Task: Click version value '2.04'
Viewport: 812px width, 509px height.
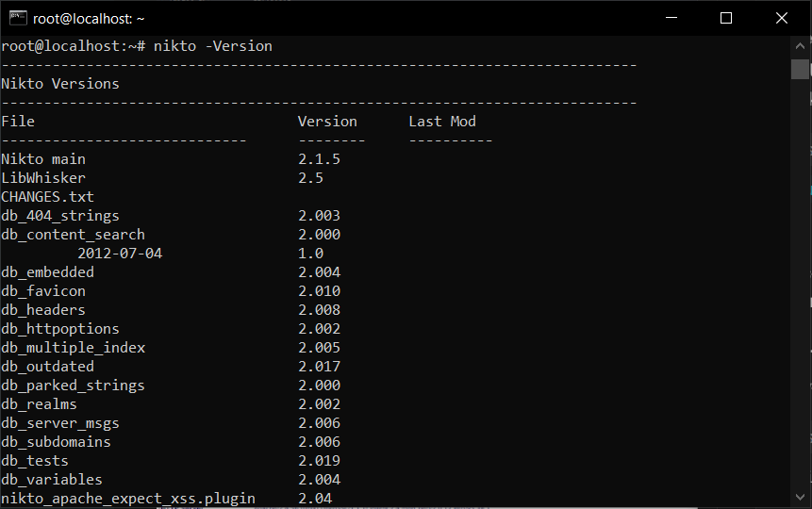Action: point(315,499)
